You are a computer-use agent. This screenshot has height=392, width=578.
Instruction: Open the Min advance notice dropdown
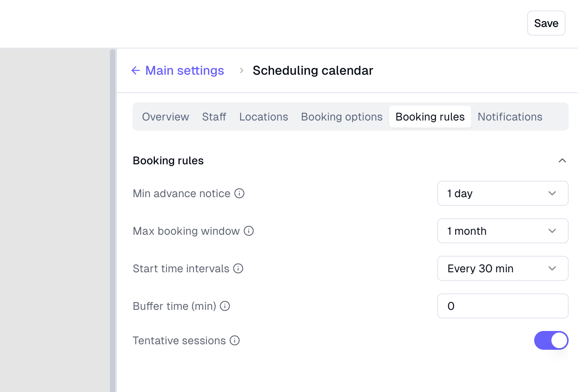coord(503,193)
